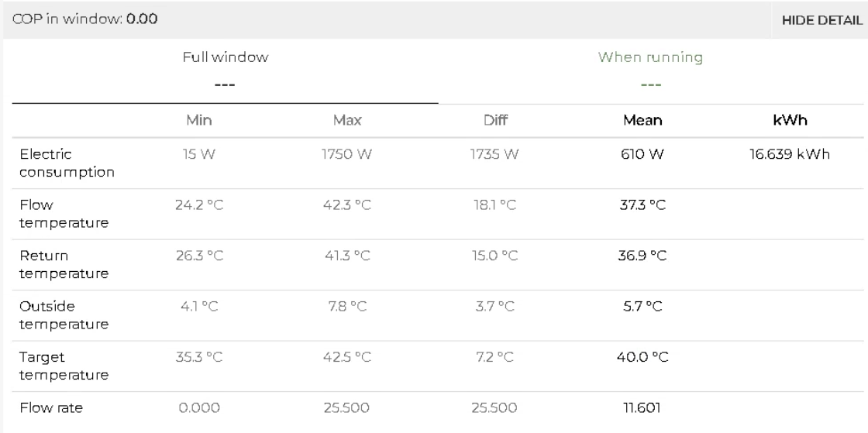This screenshot has height=433, width=868.
Task: Click the Diff column header
Action: (495, 120)
